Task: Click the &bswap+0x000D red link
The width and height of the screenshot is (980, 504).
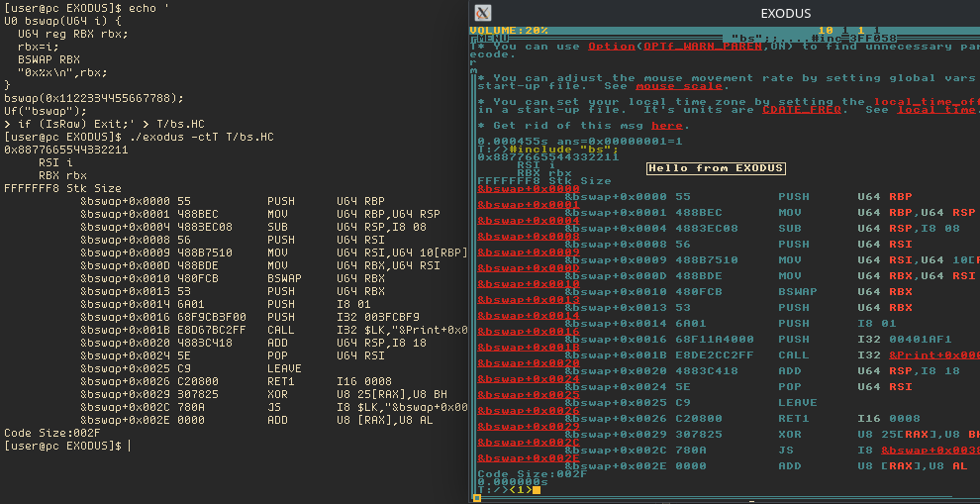Action: tap(529, 268)
